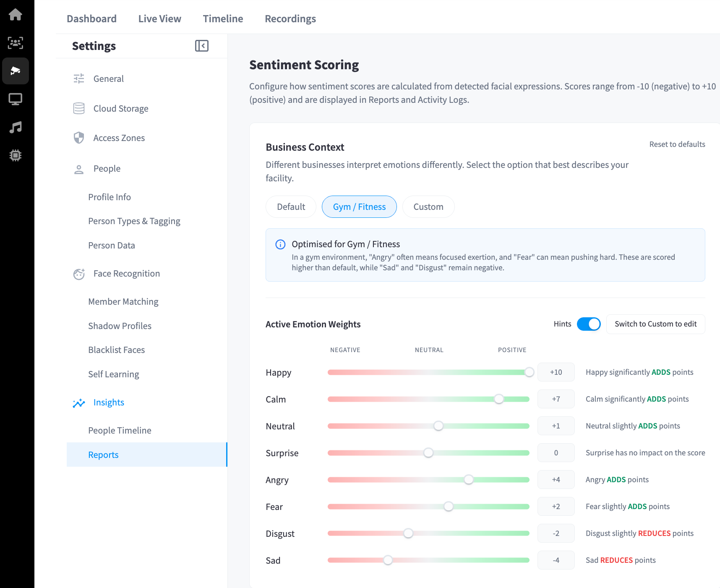Click the Calm weight slider handle
This screenshot has width=720, height=588.
tap(499, 399)
